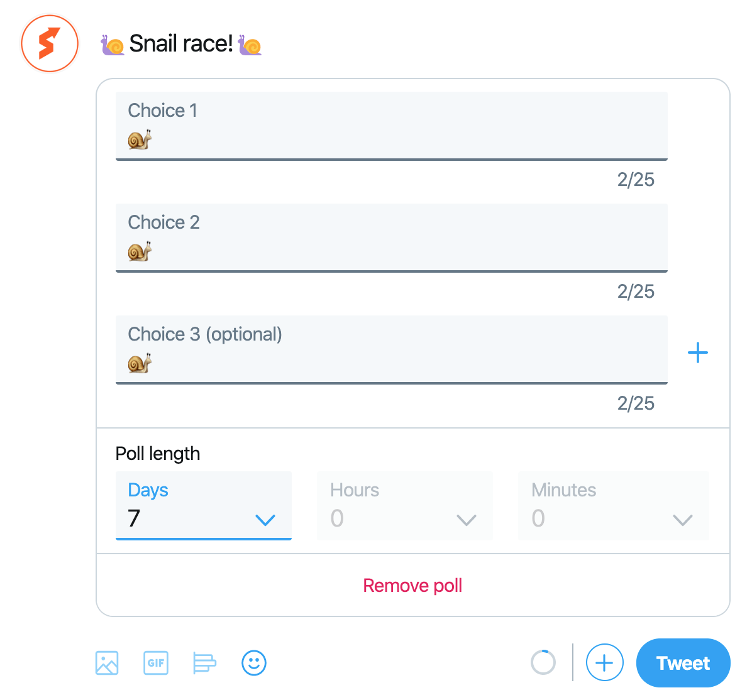Click the Minutes chevron arrow

(x=682, y=520)
